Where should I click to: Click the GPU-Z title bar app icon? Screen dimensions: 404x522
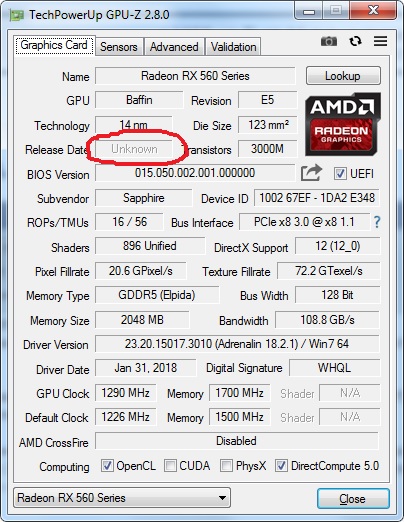pyautogui.click(x=17, y=15)
